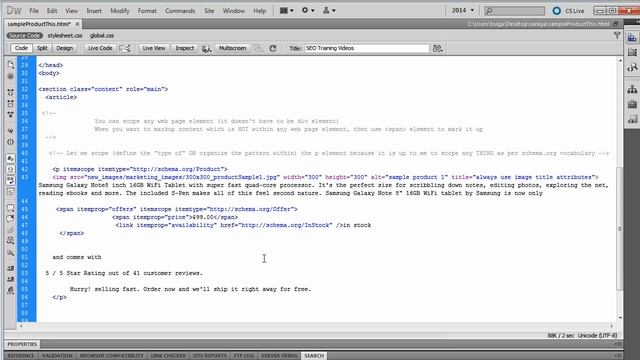Select the Source Code related file button
Image resolution: width=640 pixels, height=360 pixels.
click(24, 36)
